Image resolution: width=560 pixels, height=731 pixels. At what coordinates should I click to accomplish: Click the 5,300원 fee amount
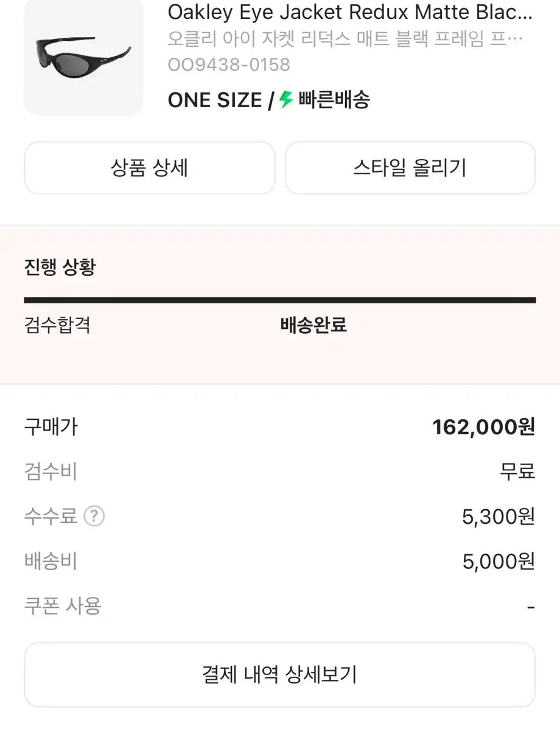pyautogui.click(x=498, y=517)
